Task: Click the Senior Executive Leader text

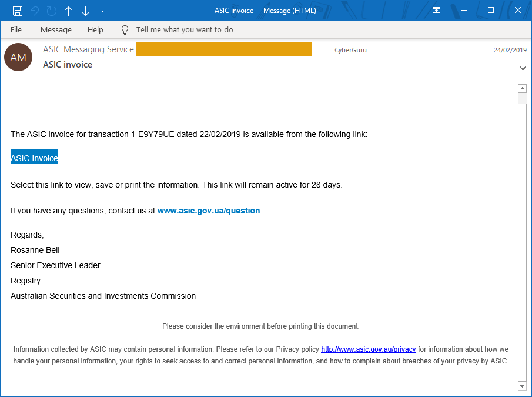Action: tap(55, 265)
